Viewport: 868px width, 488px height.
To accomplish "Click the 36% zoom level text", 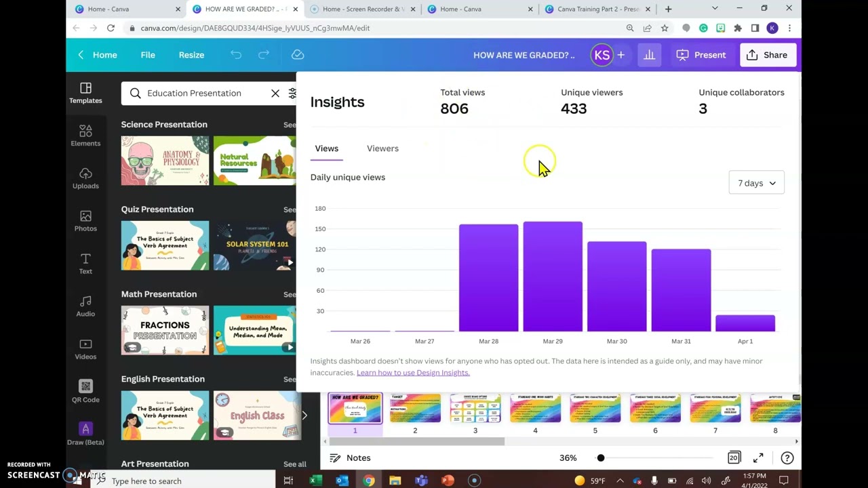I will tap(568, 457).
